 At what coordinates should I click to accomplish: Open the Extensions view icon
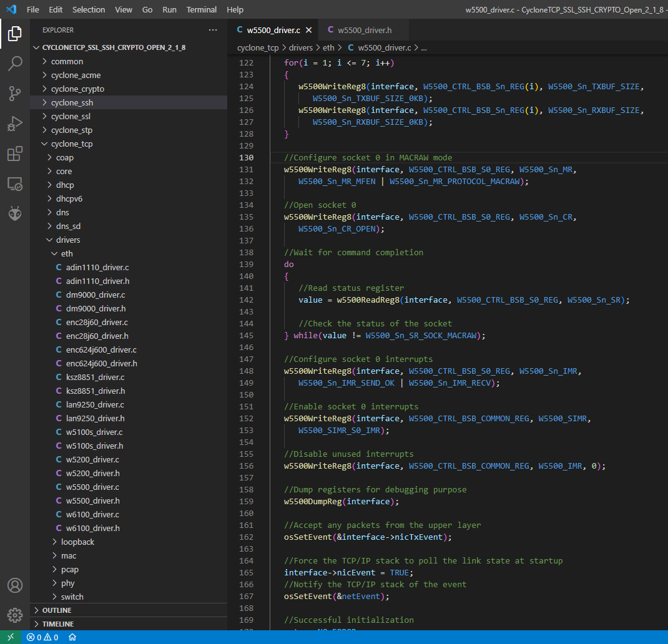click(15, 154)
